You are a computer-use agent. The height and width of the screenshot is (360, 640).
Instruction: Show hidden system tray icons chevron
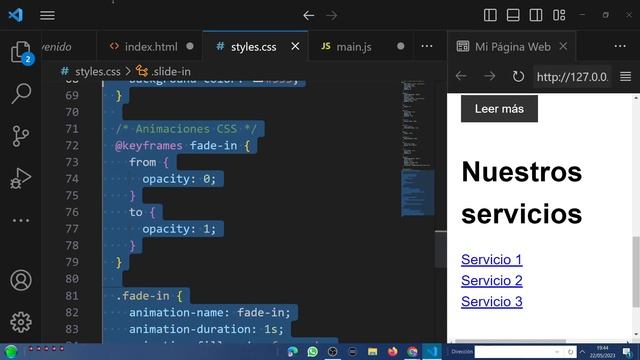[582, 351]
